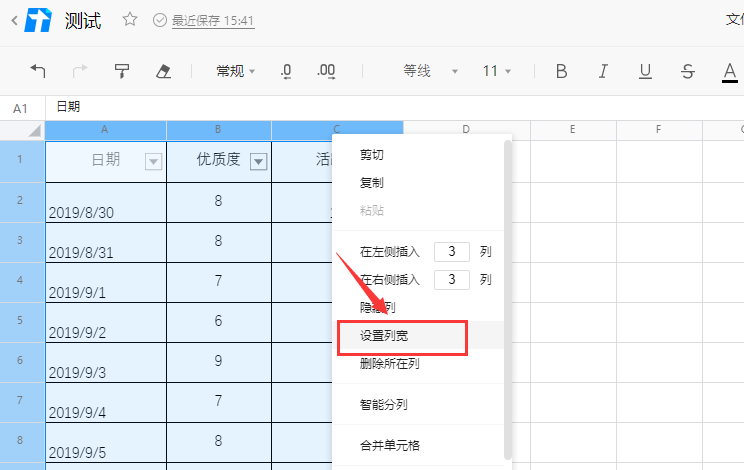Toggle bold formatting
744x470 pixels.
point(561,71)
